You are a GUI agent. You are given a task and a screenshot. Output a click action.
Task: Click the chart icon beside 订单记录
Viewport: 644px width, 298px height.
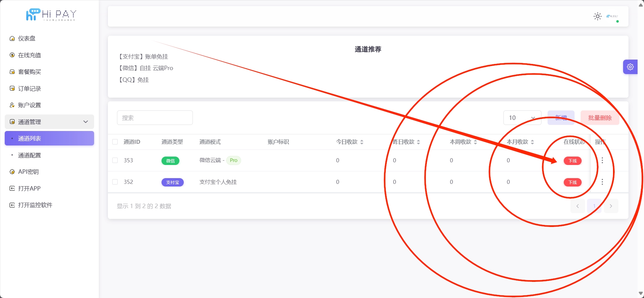tap(12, 88)
